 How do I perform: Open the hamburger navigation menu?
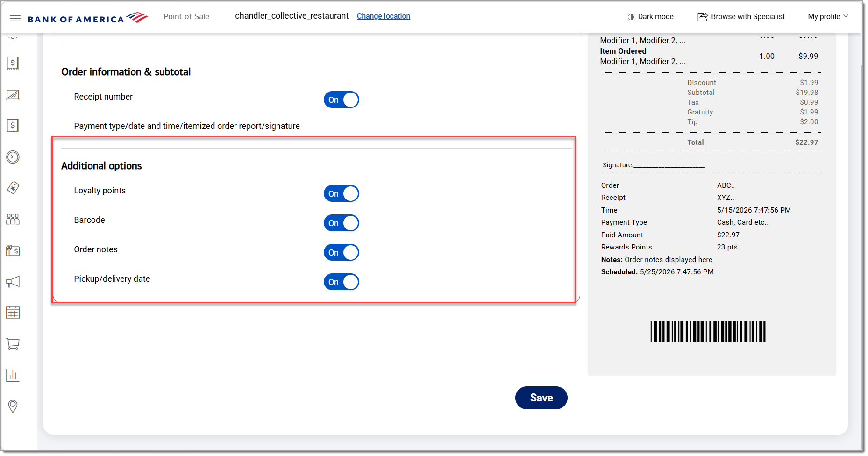tap(15, 18)
